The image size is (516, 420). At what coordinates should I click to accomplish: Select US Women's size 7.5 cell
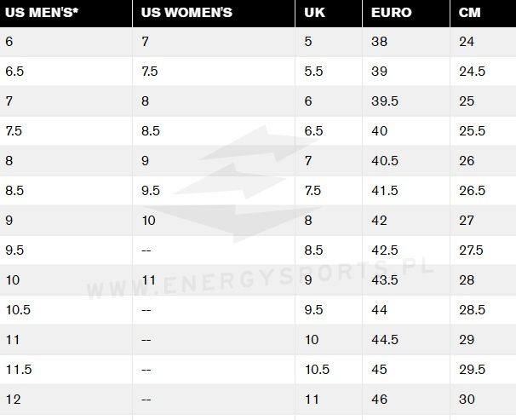pos(150,72)
